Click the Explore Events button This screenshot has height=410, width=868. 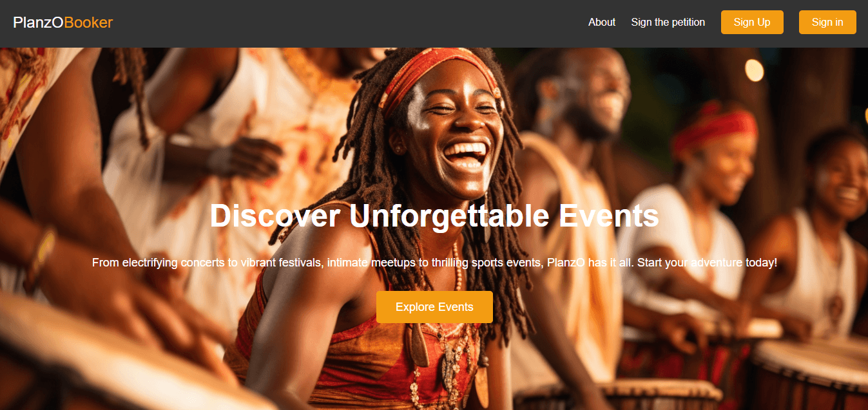click(434, 307)
